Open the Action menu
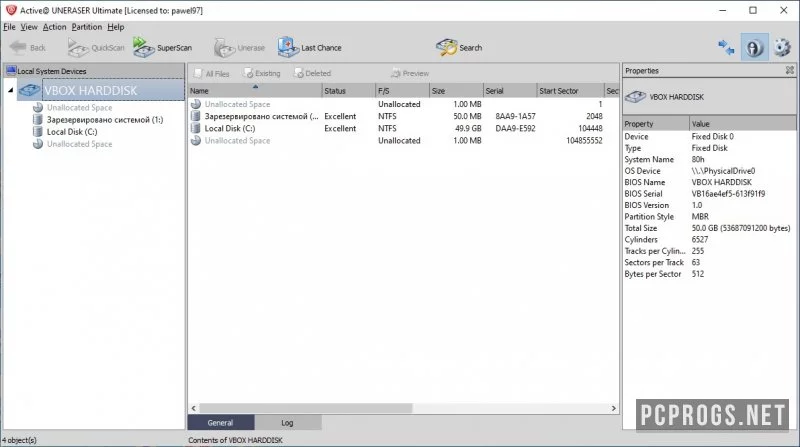The height and width of the screenshot is (447, 800). 54,27
